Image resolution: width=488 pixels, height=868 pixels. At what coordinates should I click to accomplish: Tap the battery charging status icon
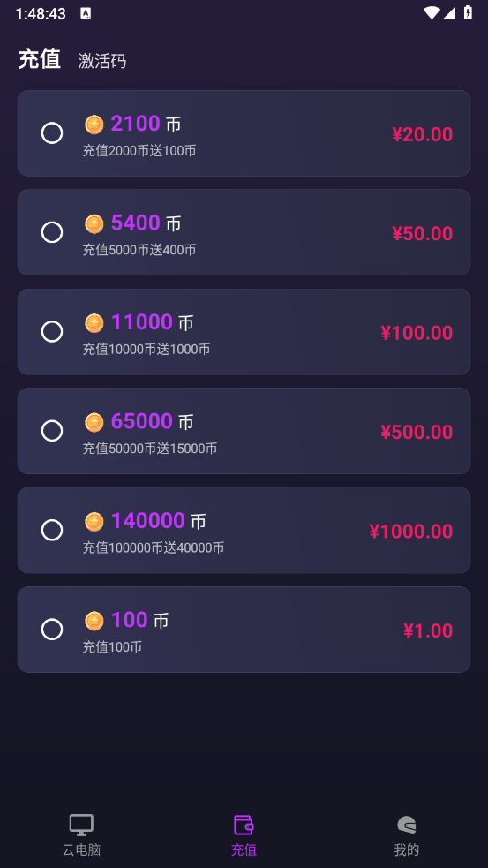468,12
